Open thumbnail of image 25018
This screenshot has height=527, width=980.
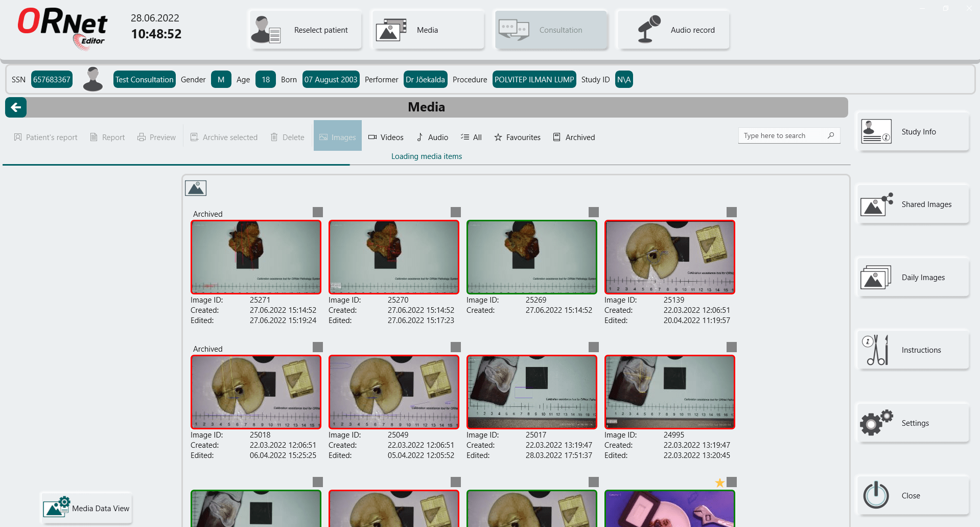[x=256, y=392]
